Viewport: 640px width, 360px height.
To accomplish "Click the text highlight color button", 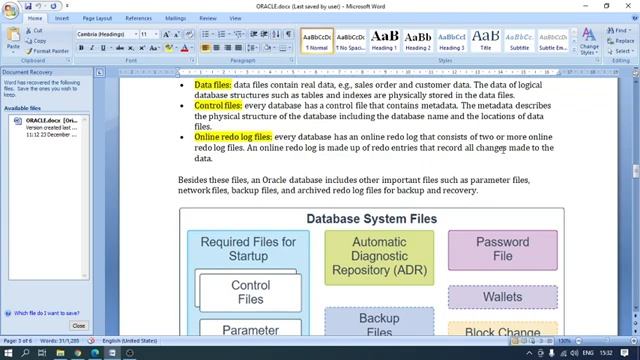I will [168, 48].
